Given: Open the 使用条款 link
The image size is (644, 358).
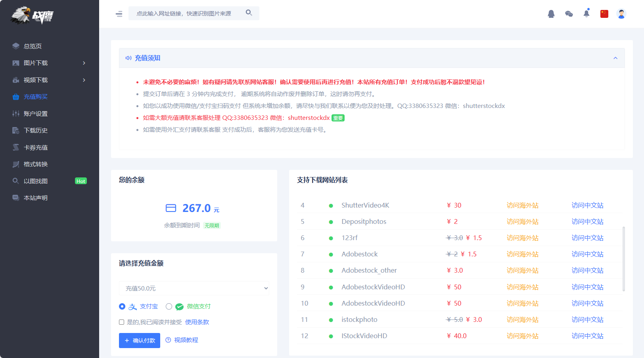Looking at the screenshot, I should pos(197,322).
